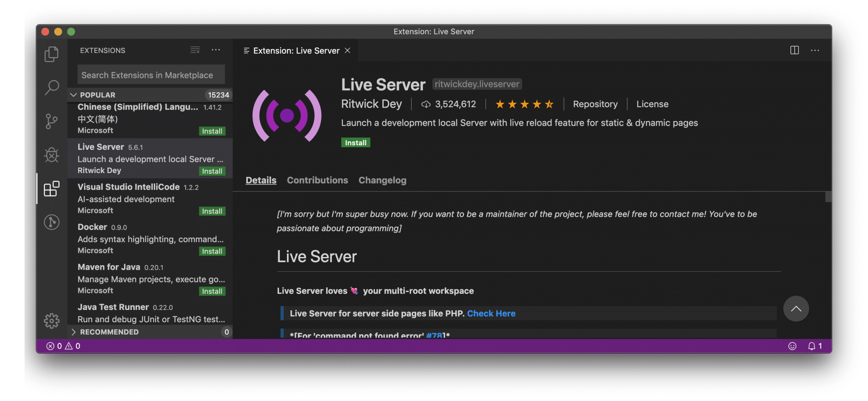868x401 pixels.
Task: Click the errors count icon in status bar
Action: (x=50, y=346)
